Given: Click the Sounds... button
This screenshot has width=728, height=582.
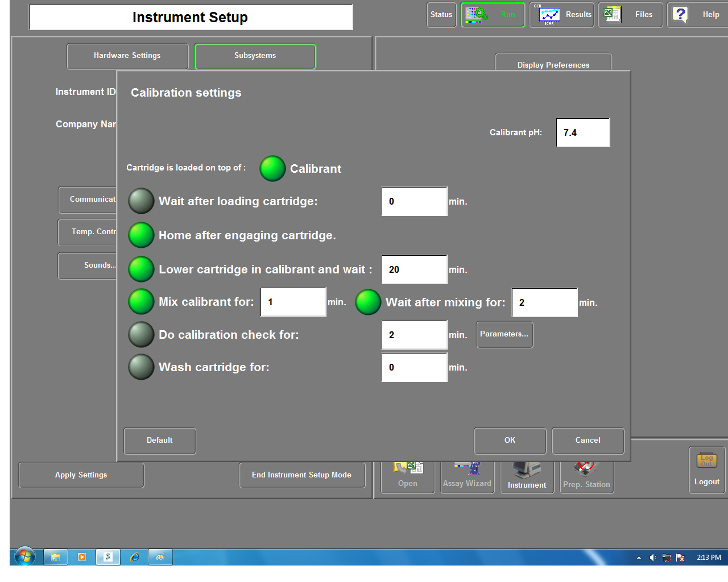Looking at the screenshot, I should pos(88,265).
